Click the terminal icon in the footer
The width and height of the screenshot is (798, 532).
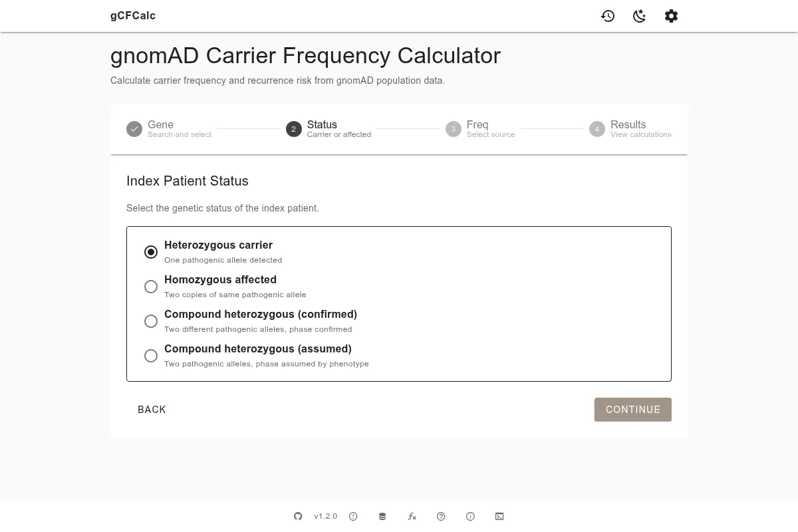[x=499, y=516]
